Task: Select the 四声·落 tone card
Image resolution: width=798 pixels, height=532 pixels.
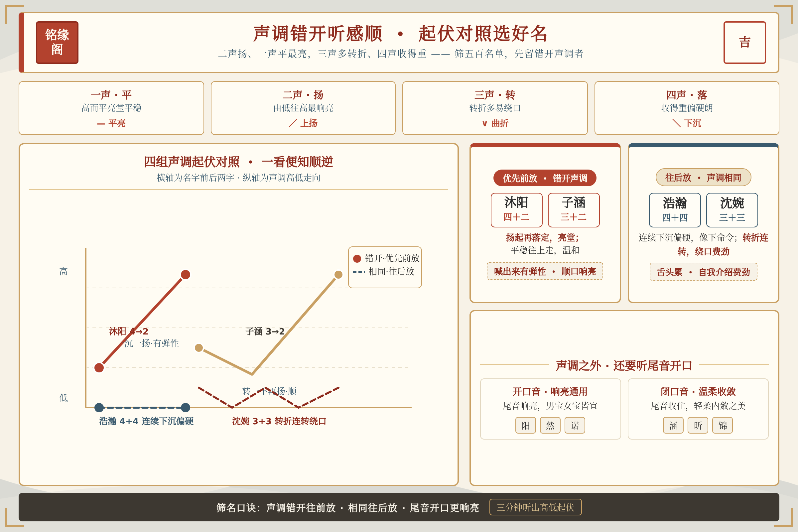Action: 687,108
